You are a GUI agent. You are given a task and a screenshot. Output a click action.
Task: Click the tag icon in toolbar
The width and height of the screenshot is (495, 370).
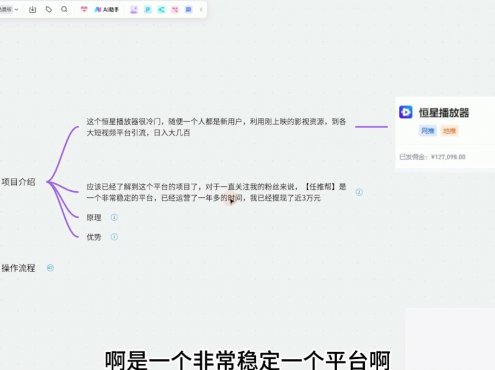click(49, 9)
